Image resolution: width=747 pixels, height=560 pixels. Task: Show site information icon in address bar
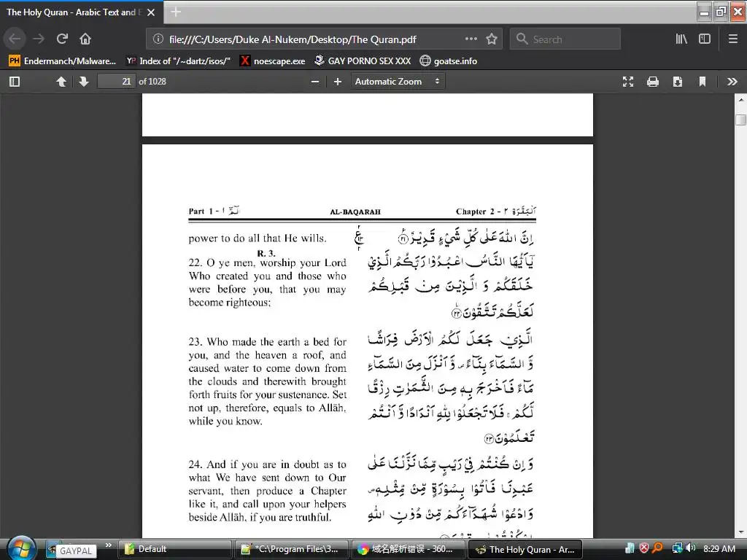(158, 39)
